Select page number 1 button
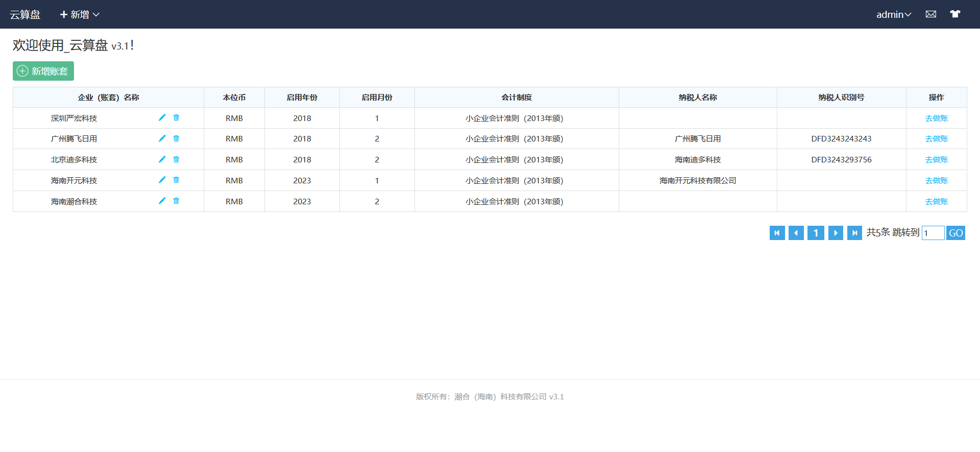The height and width of the screenshot is (452, 980). (x=816, y=233)
